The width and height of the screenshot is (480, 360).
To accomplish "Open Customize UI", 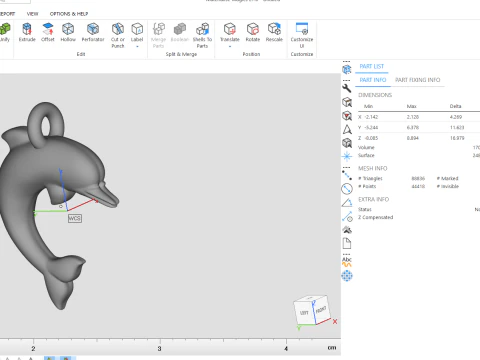I will point(302,35).
